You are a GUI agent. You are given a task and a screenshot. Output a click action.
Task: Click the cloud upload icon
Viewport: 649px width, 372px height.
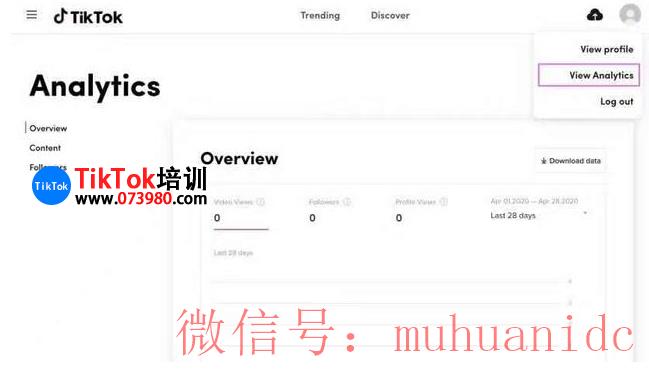pos(595,15)
